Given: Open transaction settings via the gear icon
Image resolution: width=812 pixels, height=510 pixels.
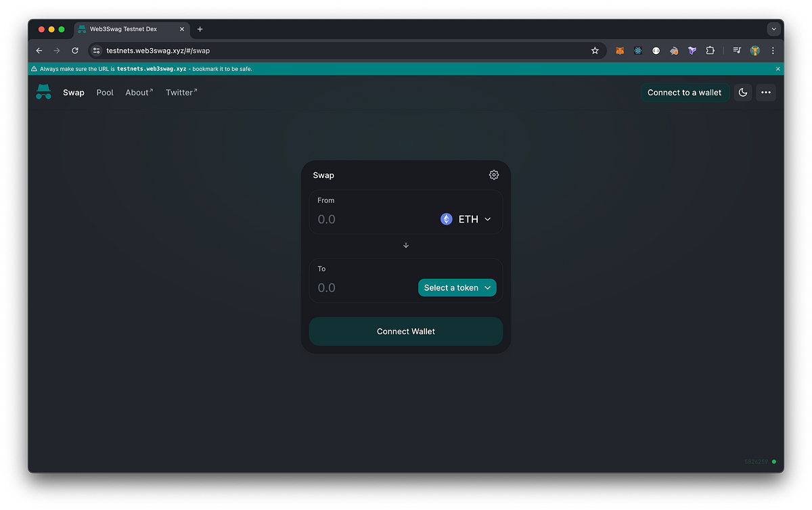Looking at the screenshot, I should (x=493, y=175).
